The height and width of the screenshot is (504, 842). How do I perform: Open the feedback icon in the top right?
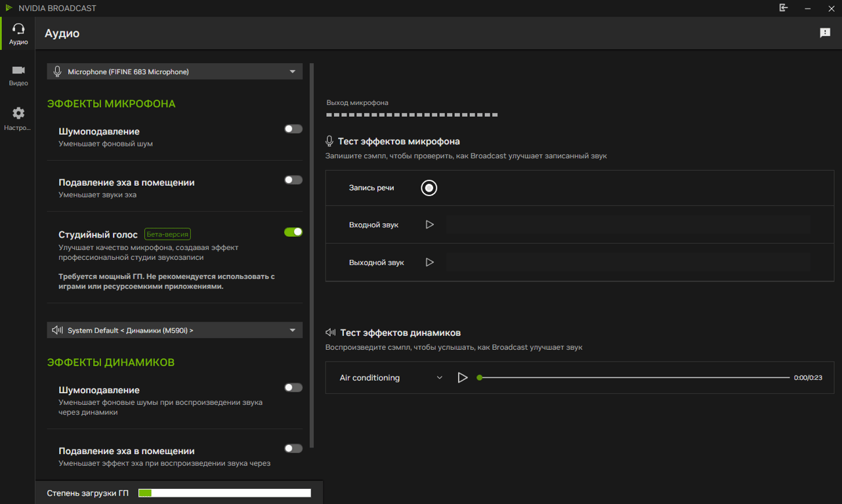(x=825, y=32)
